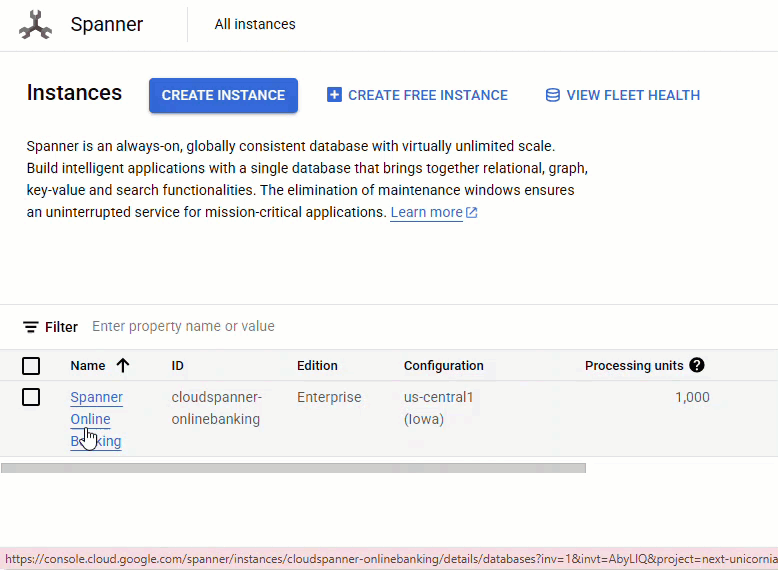The height and width of the screenshot is (570, 778).
Task: Click the fleet health database icon
Action: click(x=552, y=95)
